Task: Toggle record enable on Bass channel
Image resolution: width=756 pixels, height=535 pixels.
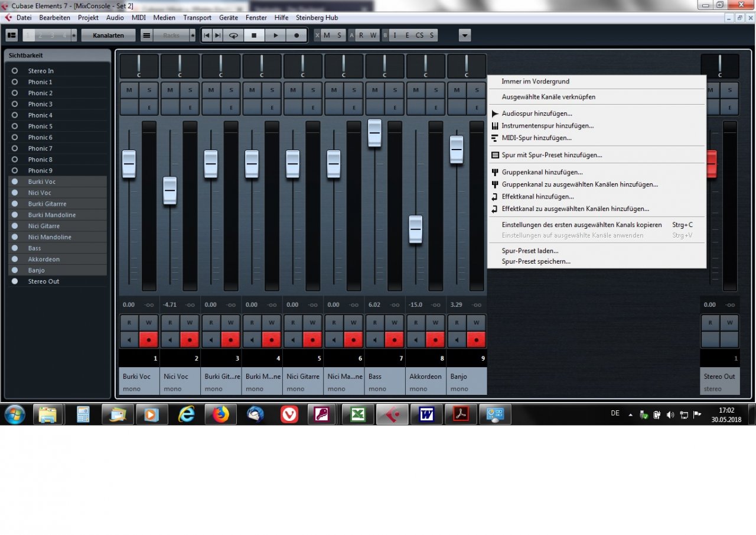Action: tap(395, 339)
